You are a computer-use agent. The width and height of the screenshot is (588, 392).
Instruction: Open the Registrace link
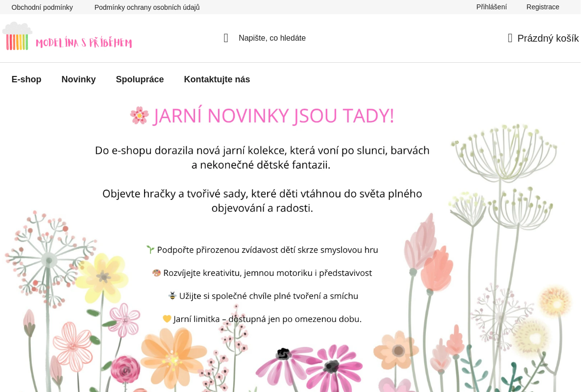pos(543,7)
